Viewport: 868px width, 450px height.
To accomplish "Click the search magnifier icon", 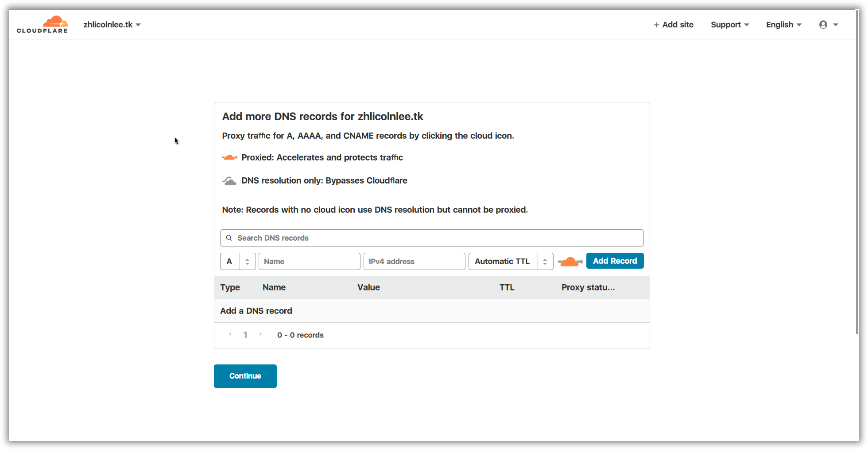I will click(x=229, y=238).
